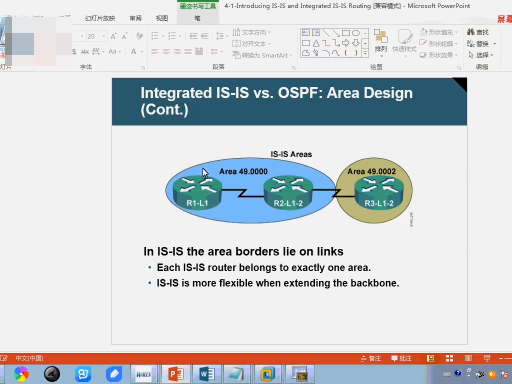Click bullet 'Each IS-IS router belongs to exactly one area.'
Image resolution: width=512 pixels, height=384 pixels.
click(263, 267)
